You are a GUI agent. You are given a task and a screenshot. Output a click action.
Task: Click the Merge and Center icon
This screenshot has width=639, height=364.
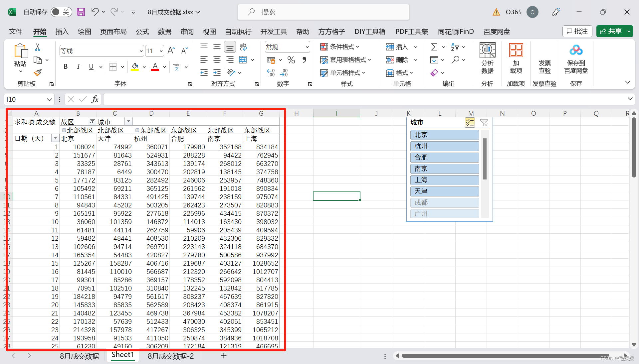point(243,60)
